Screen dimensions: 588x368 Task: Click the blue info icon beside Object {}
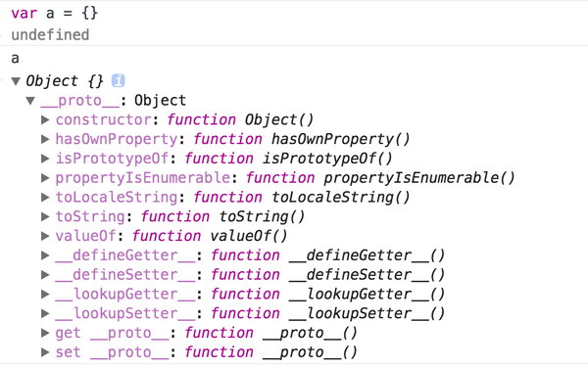118,80
